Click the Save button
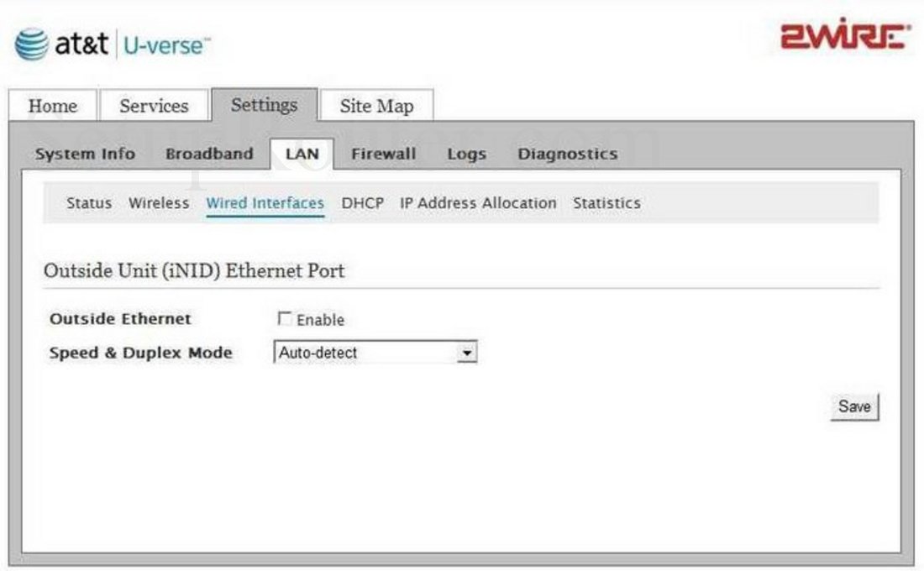This screenshot has height=571, width=924. tap(854, 406)
